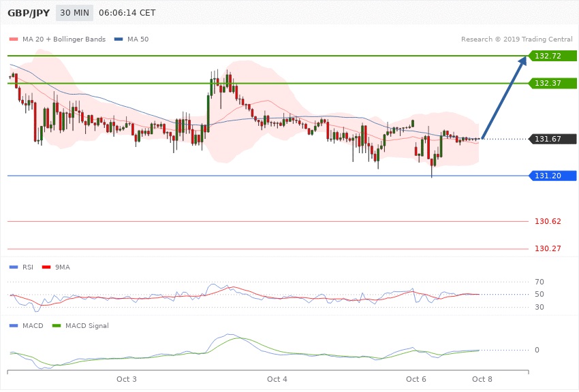This screenshot has height=392, width=579.
Task: Click the Oct 4 date axis marker
Action: tap(277, 378)
